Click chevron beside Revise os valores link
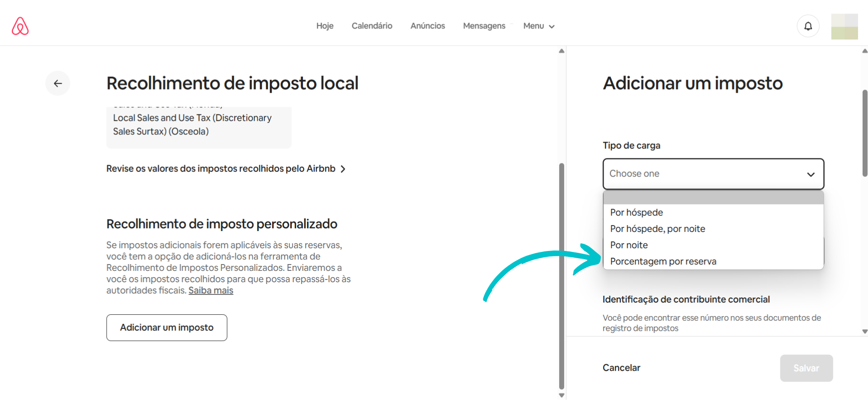Image resolution: width=868 pixels, height=407 pixels. (x=343, y=169)
